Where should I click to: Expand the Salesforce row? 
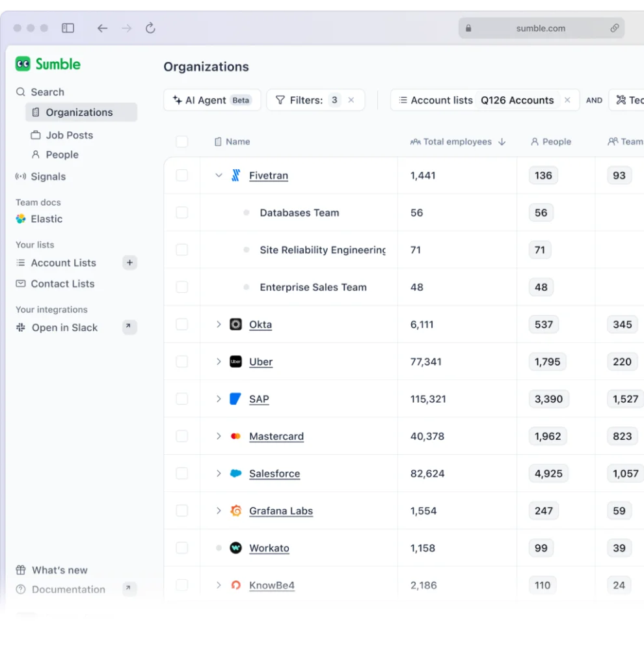tap(219, 474)
